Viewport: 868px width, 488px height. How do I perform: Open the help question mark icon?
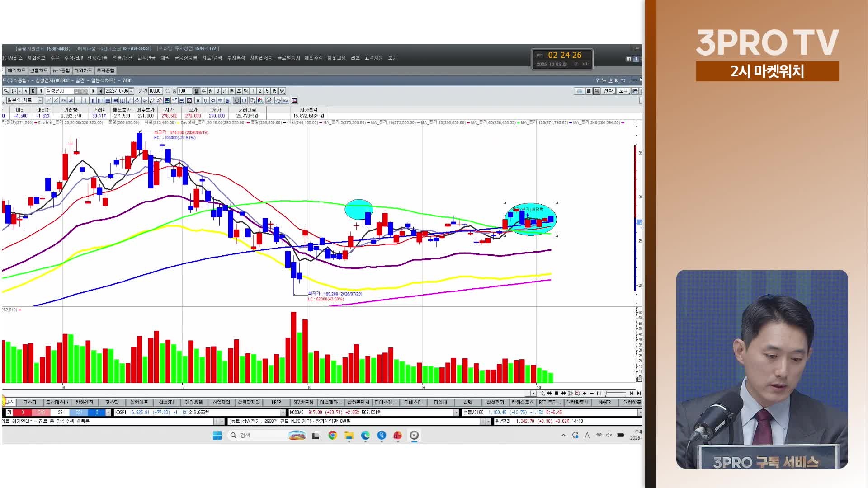(597, 80)
